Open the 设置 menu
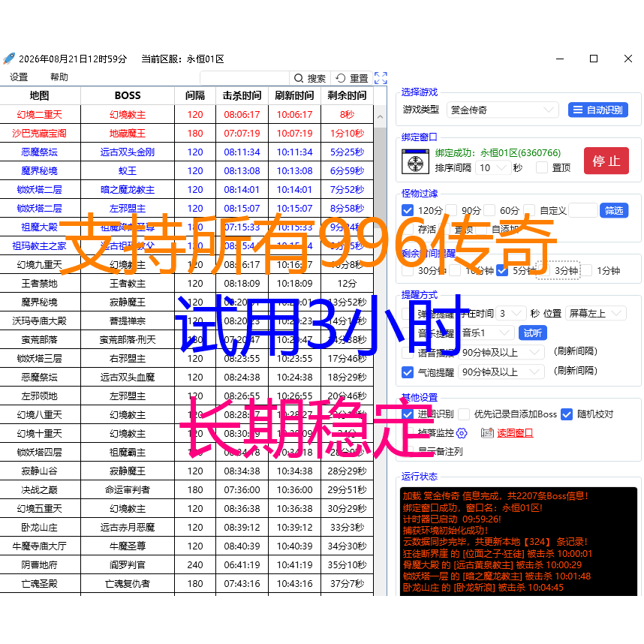Viewport: 644px width, 644px height. pos(19,77)
